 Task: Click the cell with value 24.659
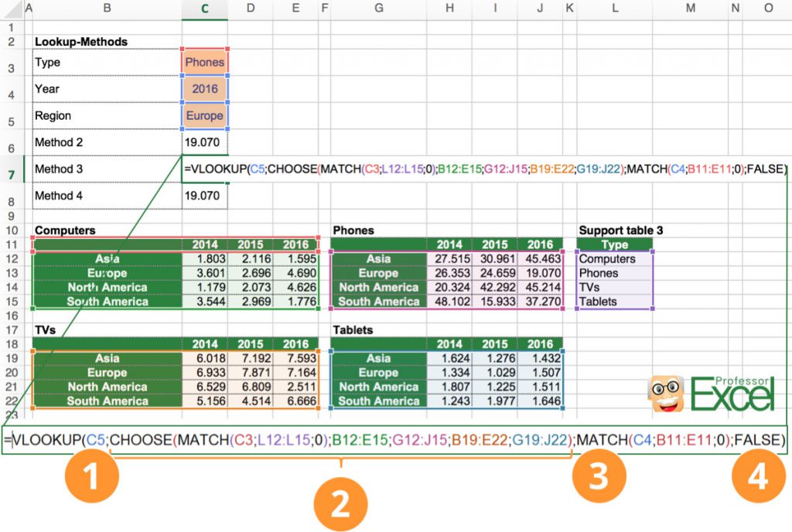click(494, 273)
